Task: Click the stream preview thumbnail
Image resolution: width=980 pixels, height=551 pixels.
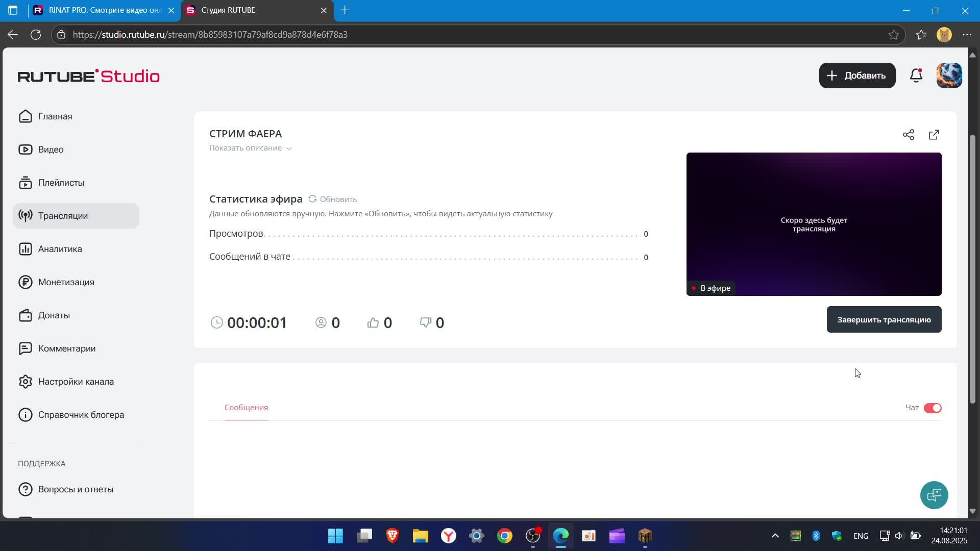Action: [814, 224]
